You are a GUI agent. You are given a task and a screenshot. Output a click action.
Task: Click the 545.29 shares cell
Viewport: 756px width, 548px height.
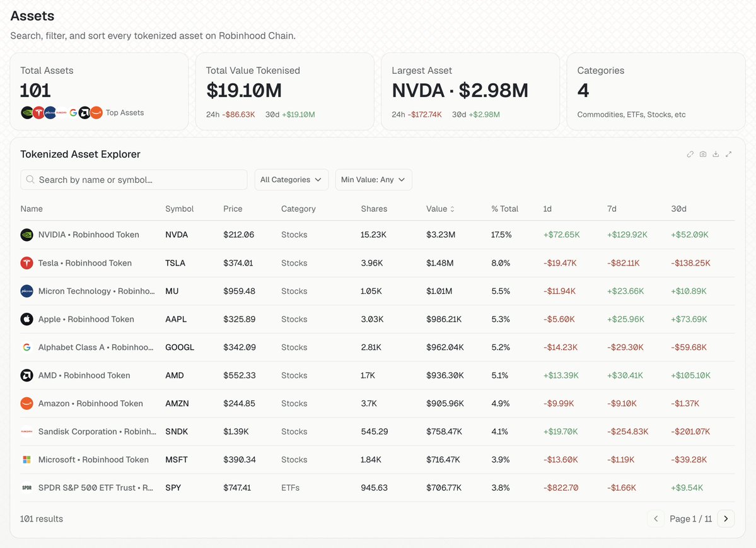[375, 431]
